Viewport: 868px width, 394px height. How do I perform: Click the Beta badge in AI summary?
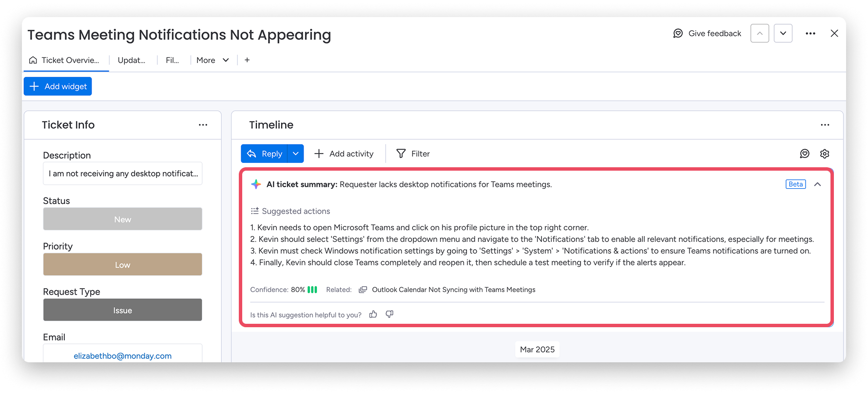click(x=796, y=184)
